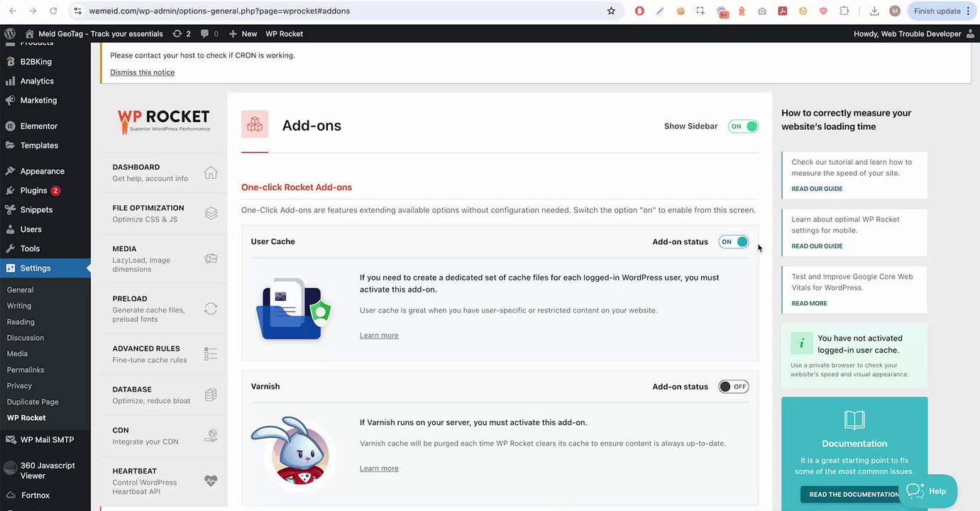The image size is (980, 511).
Task: Click the Meid GeoTag site name link
Action: click(95, 33)
